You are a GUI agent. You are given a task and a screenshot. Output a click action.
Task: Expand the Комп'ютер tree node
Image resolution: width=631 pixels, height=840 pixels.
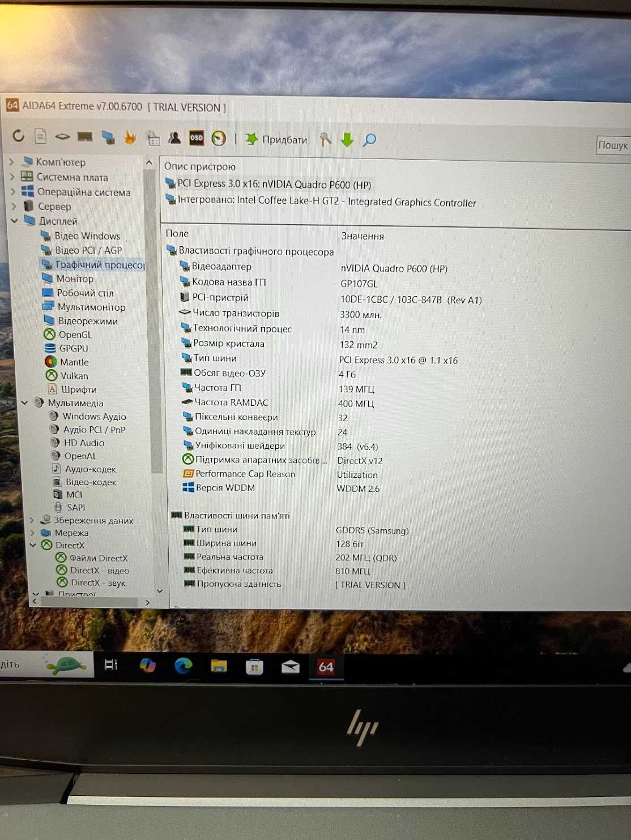[x=12, y=162]
